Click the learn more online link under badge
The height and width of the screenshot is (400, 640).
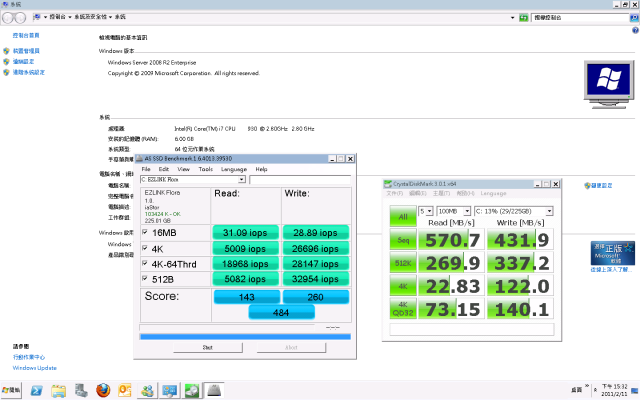(611, 270)
